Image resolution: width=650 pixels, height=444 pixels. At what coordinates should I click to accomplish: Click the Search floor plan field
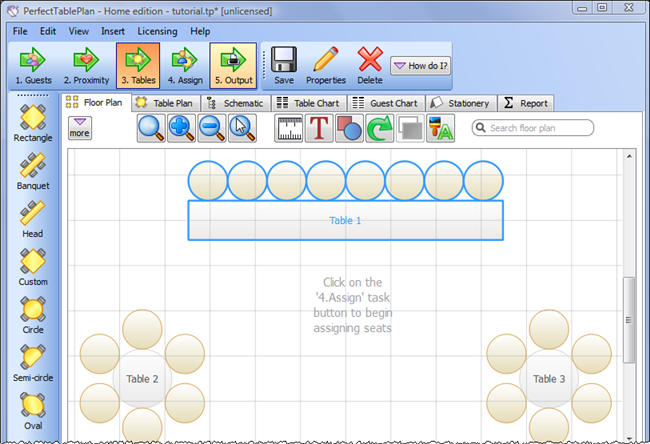click(539, 128)
